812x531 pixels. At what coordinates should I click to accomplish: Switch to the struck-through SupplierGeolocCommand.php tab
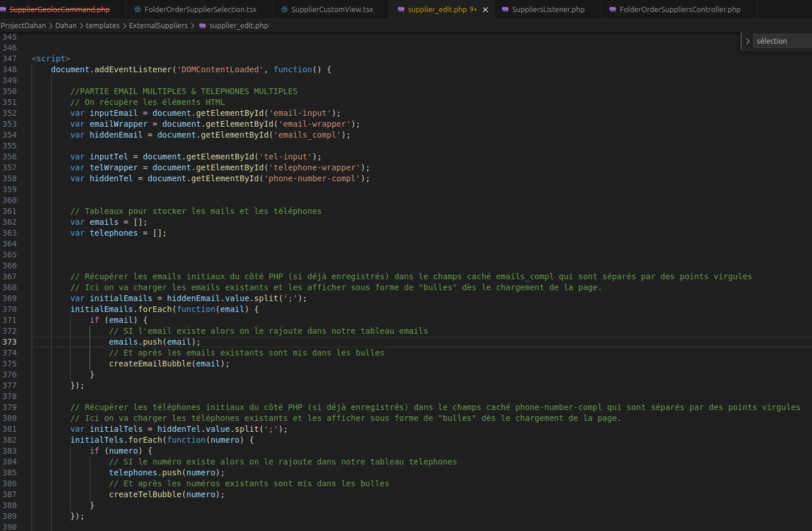point(59,10)
